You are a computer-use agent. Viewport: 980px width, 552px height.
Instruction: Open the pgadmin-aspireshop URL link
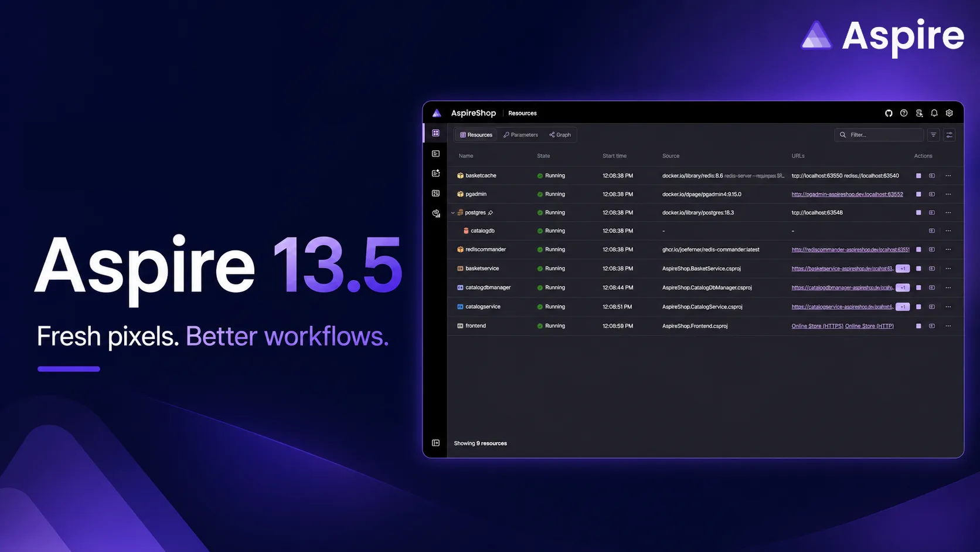(x=848, y=194)
